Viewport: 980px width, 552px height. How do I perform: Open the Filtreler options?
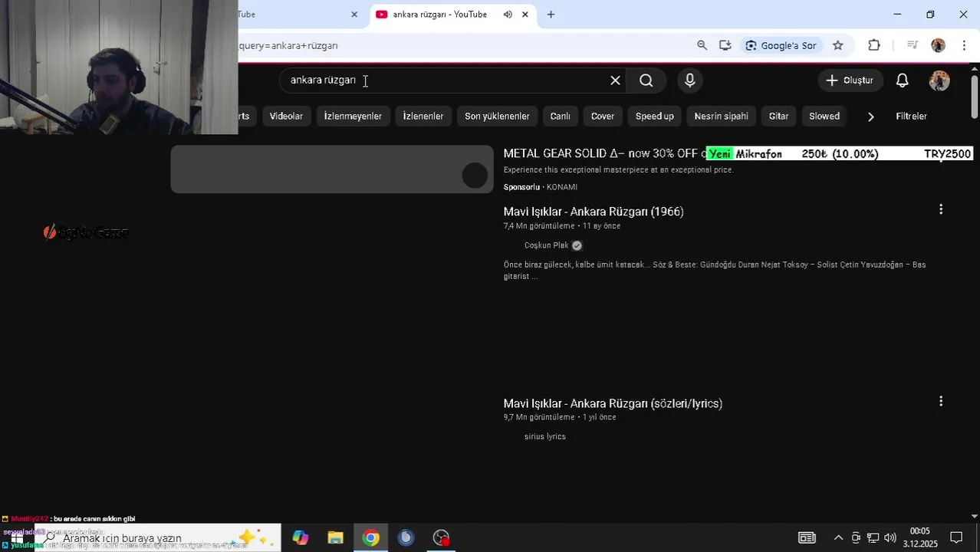tap(911, 117)
